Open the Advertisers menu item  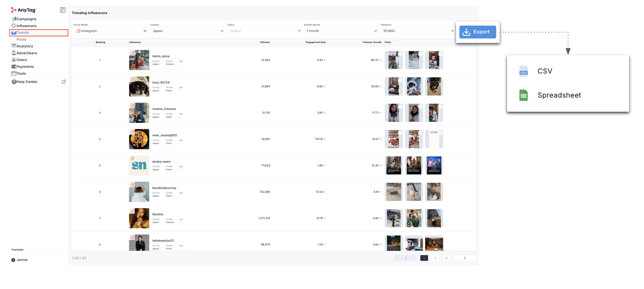coord(26,53)
